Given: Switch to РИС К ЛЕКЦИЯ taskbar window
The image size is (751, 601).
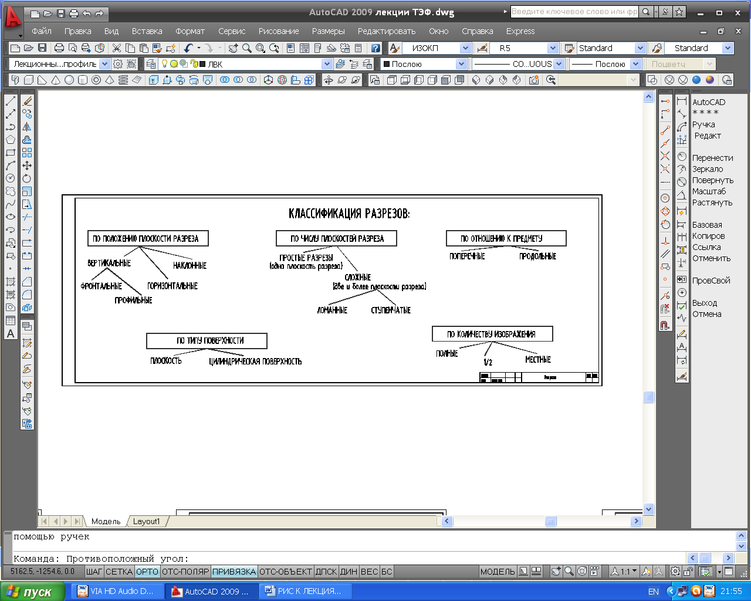Looking at the screenshot, I should pyautogui.click(x=306, y=591).
